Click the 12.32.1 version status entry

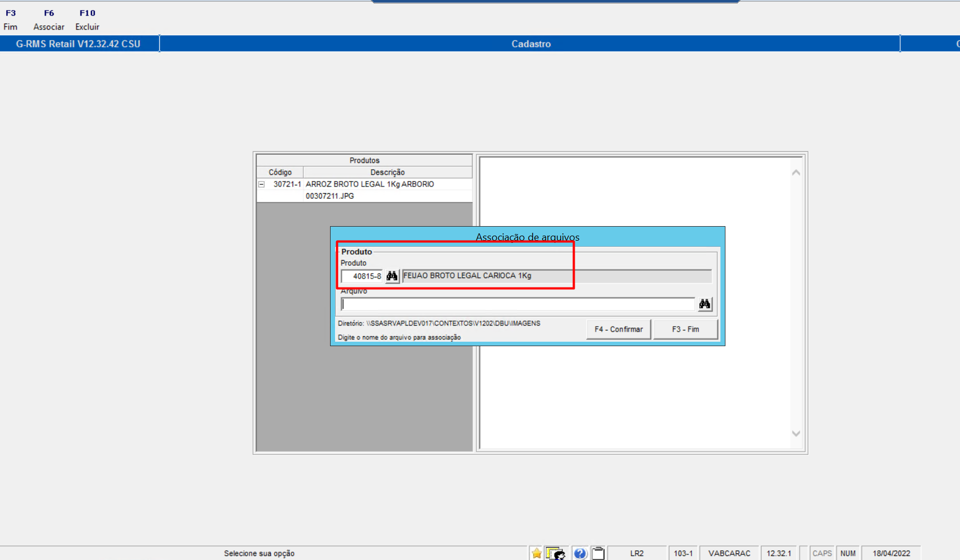(778, 553)
